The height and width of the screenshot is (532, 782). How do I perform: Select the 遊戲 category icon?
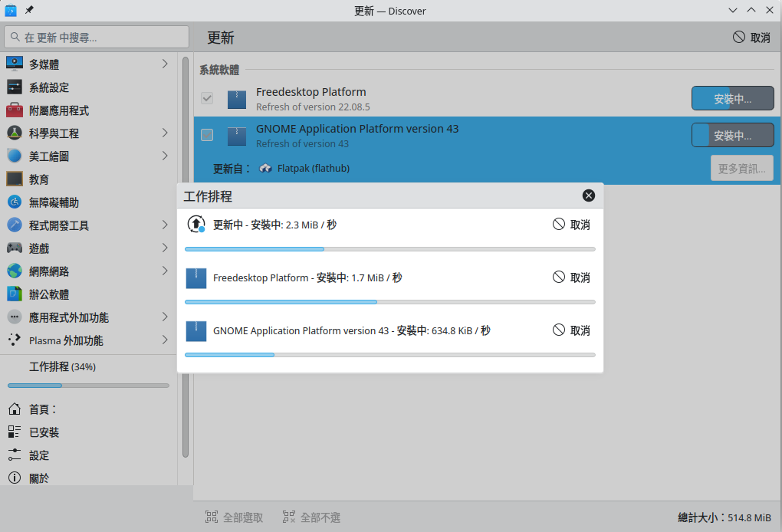[15, 248]
